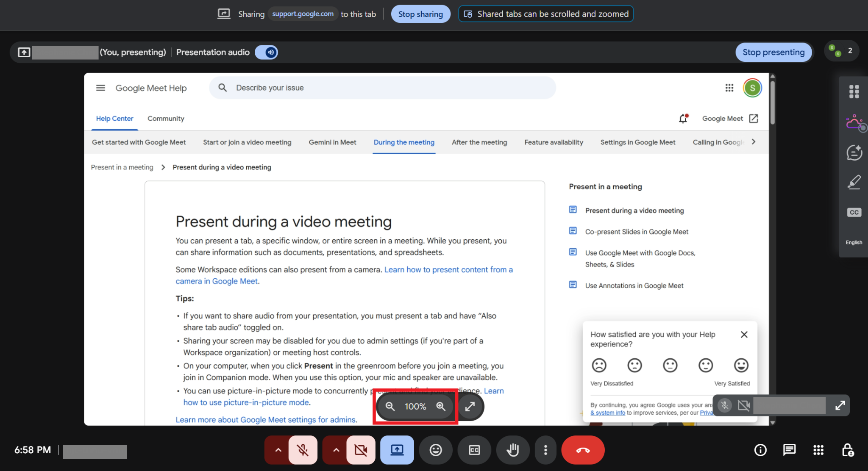Zoom out the shared tab
Image resolution: width=868 pixels, height=471 pixels.
(390, 407)
